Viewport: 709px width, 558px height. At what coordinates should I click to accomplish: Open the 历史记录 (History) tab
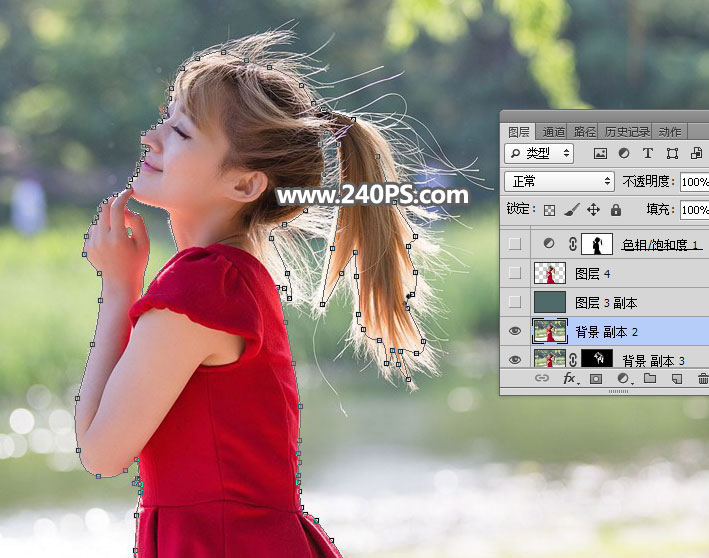627,132
